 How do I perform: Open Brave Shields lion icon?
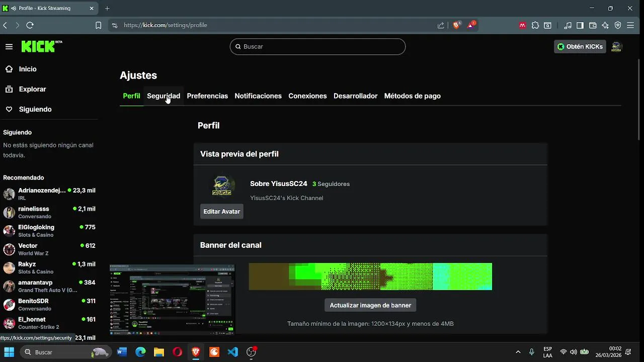(x=457, y=25)
